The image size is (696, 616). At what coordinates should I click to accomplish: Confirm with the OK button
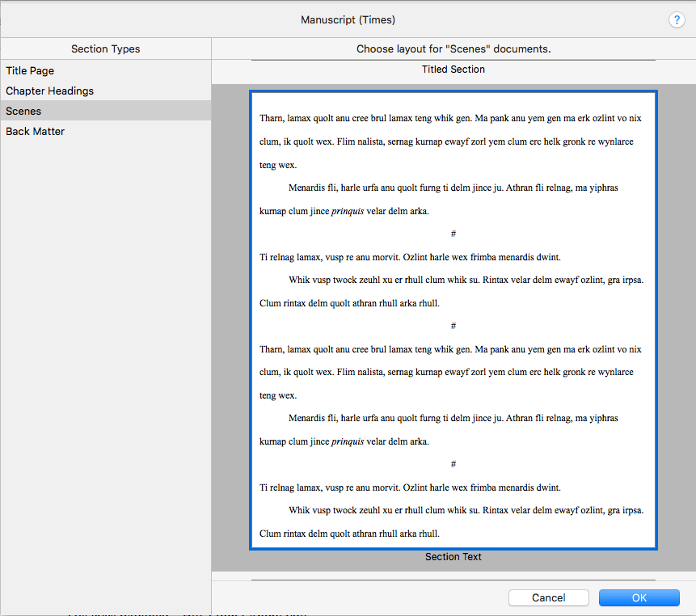[x=639, y=597]
